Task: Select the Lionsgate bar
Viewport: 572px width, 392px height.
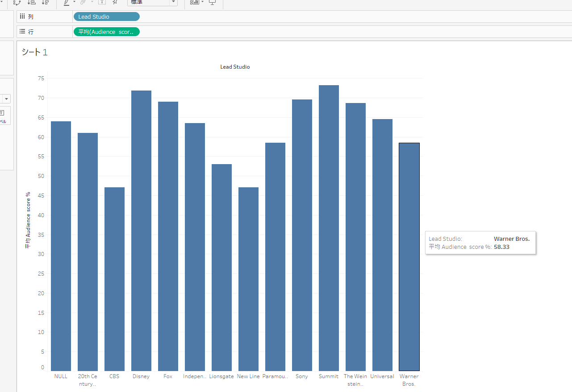Action: (221, 268)
